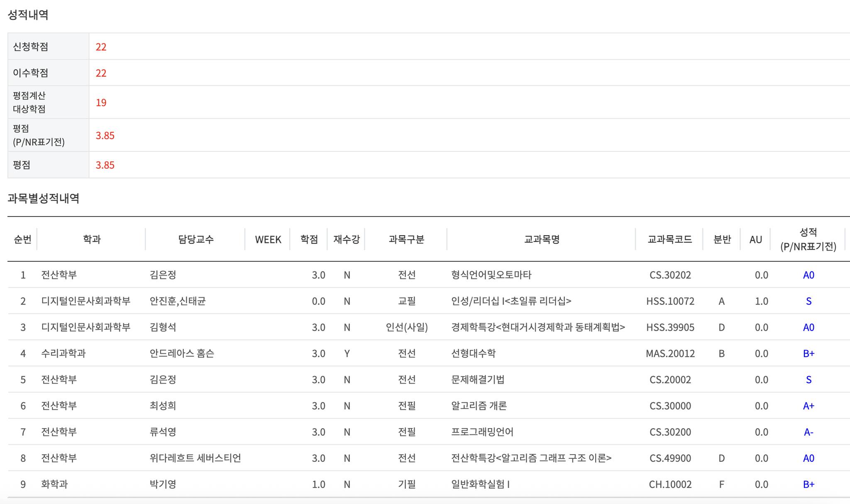Select course code CS.30202 cell
Screen dimensions: 850x504
tap(670, 275)
